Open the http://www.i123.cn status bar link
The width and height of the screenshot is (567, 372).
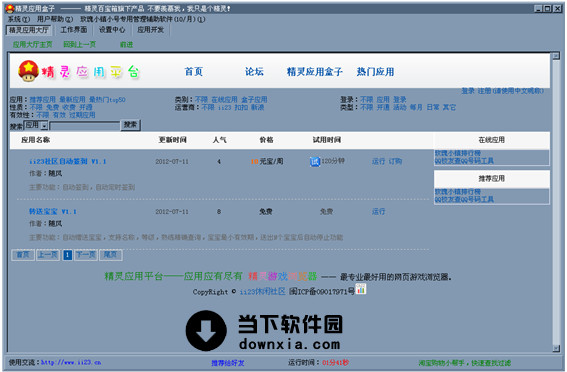pyautogui.click(x=71, y=362)
